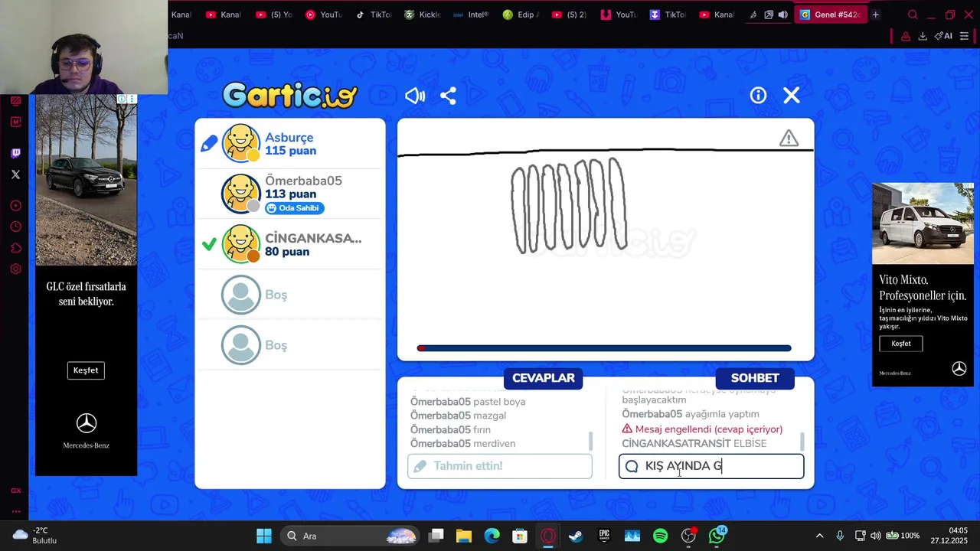The width and height of the screenshot is (980, 551).
Task: Report the drawing via warning triangle
Action: coord(789,139)
